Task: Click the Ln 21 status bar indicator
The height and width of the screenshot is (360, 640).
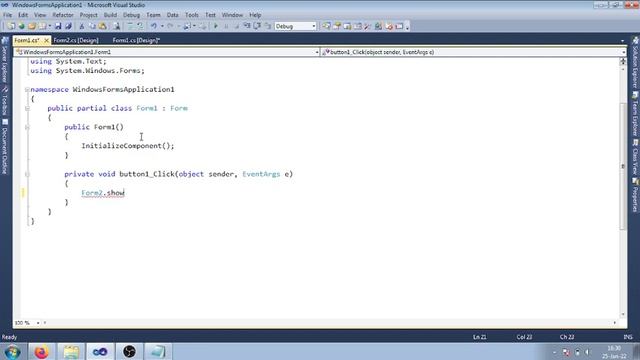Action: coord(480,337)
